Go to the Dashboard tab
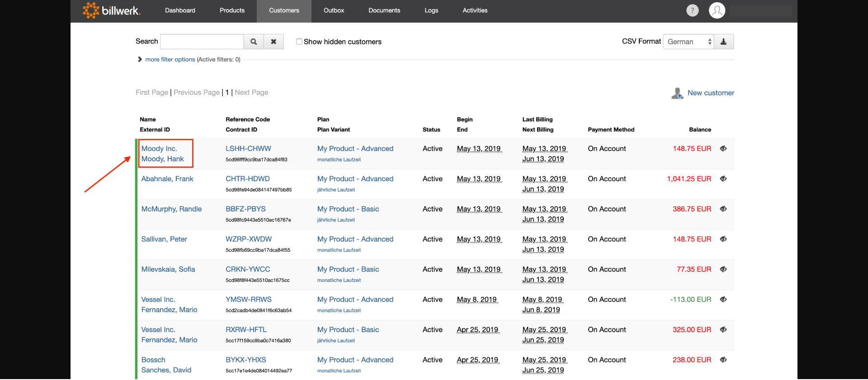This screenshot has height=380, width=868. pos(180,10)
